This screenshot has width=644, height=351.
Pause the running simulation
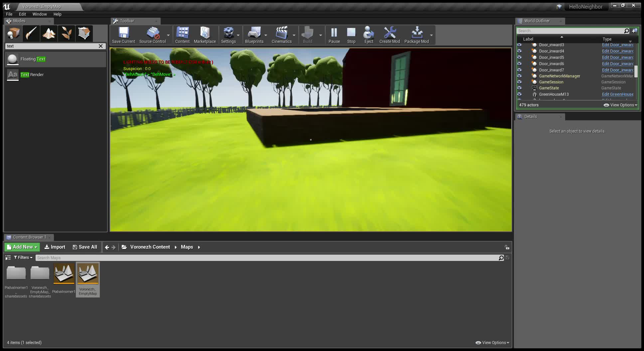[334, 35]
